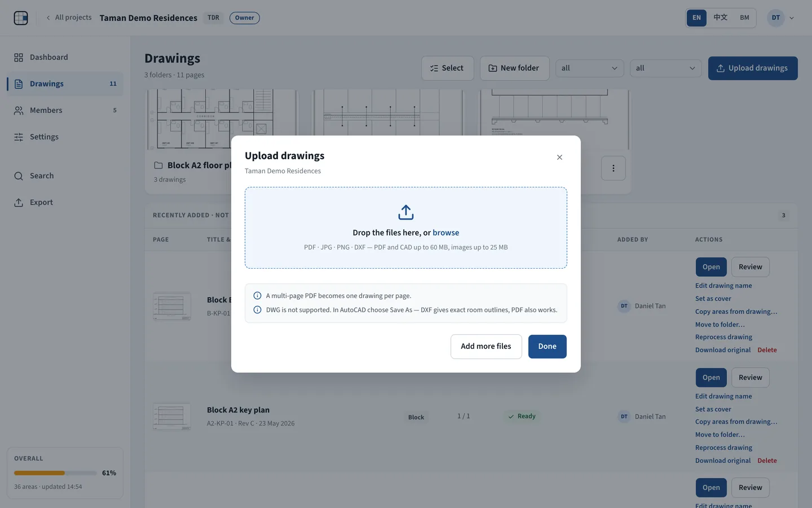Screen dimensions: 812x508
Task: Click Upload drawings button
Action: [x=753, y=68]
